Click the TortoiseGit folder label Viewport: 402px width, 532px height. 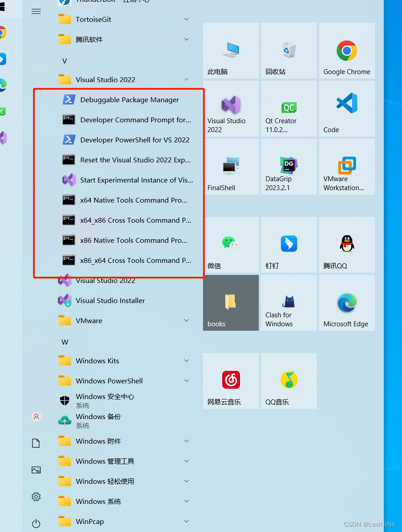93,19
